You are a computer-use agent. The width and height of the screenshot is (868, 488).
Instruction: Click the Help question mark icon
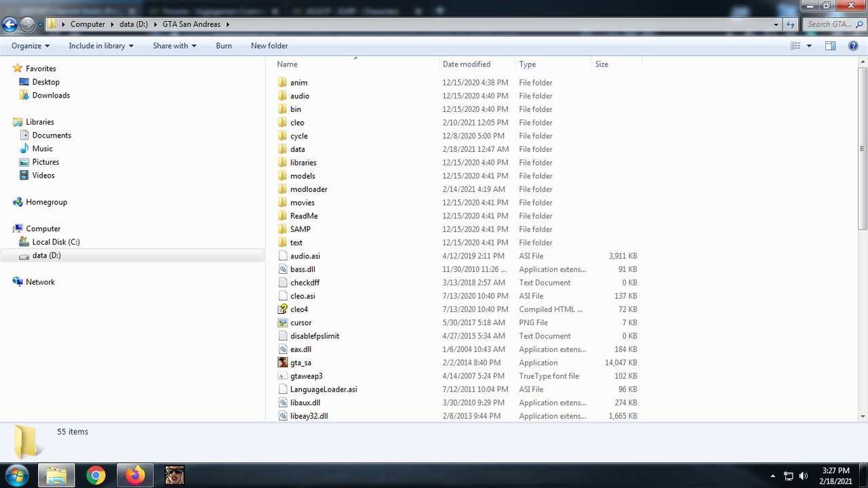(854, 46)
